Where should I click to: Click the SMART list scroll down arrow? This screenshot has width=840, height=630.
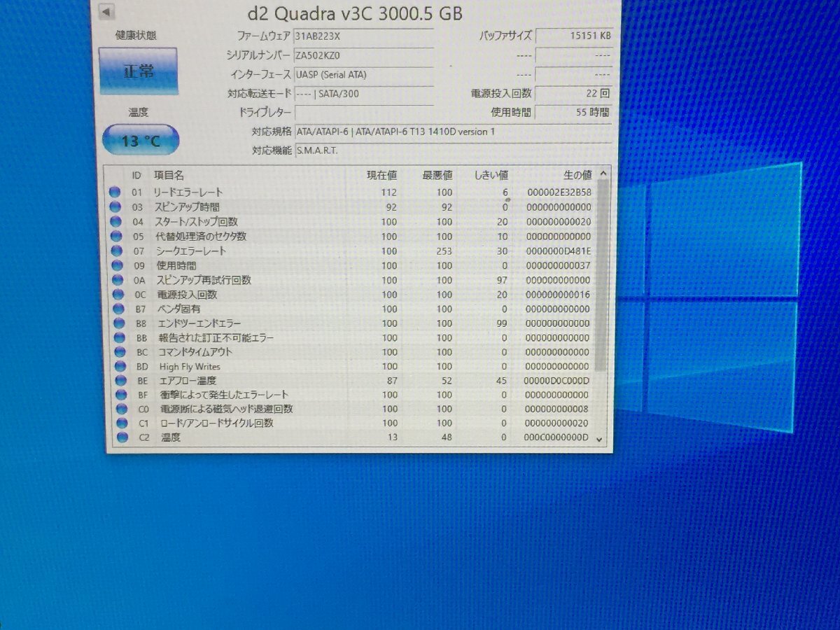[x=599, y=439]
